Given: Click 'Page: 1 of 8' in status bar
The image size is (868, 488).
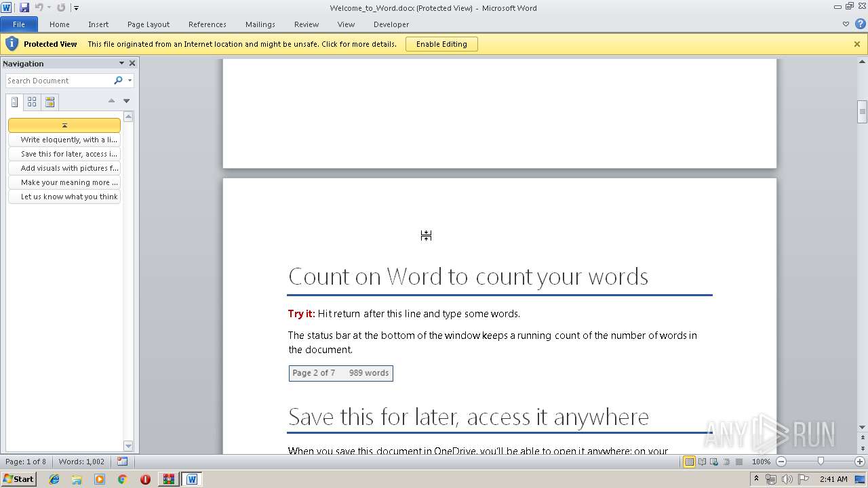Looking at the screenshot, I should tap(26, 462).
